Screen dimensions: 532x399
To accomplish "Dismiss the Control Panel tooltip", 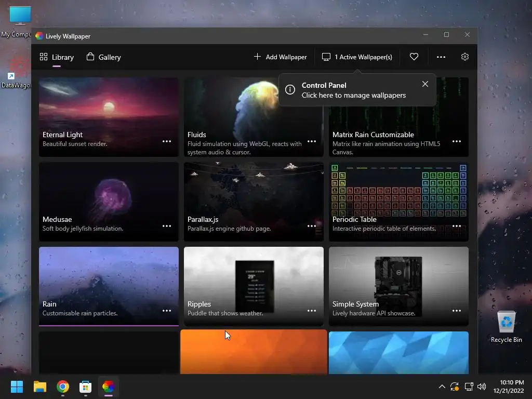I will (x=425, y=84).
